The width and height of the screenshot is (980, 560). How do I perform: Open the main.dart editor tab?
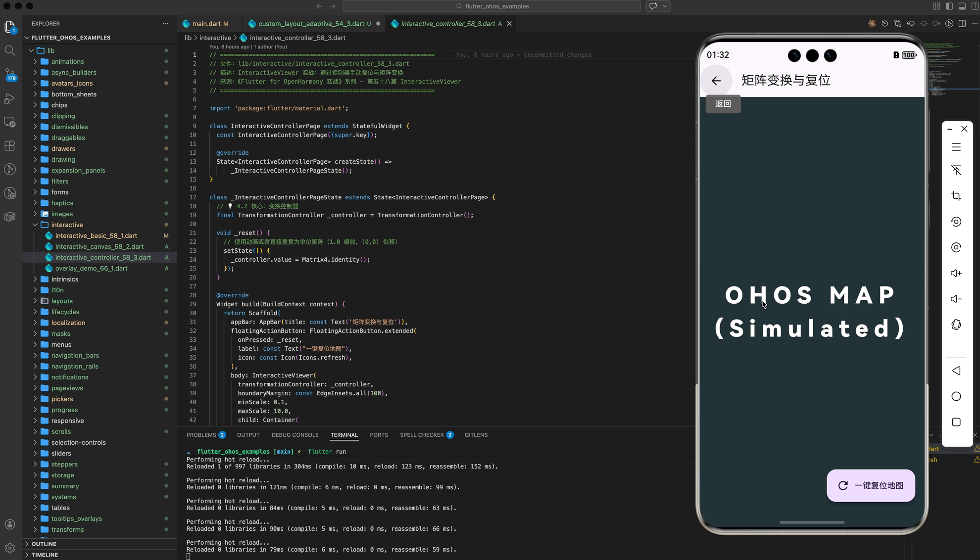point(206,24)
